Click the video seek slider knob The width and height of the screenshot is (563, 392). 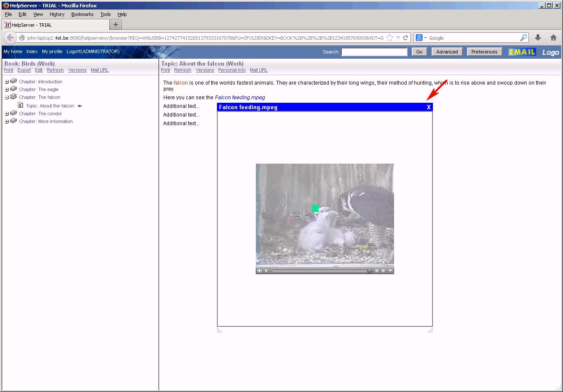click(x=369, y=271)
